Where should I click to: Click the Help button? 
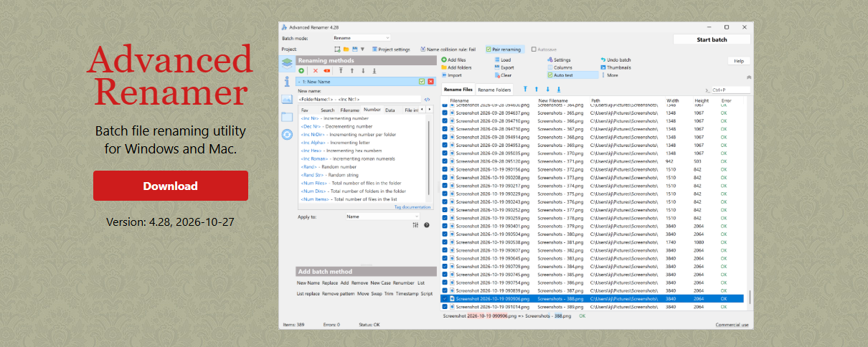click(738, 61)
